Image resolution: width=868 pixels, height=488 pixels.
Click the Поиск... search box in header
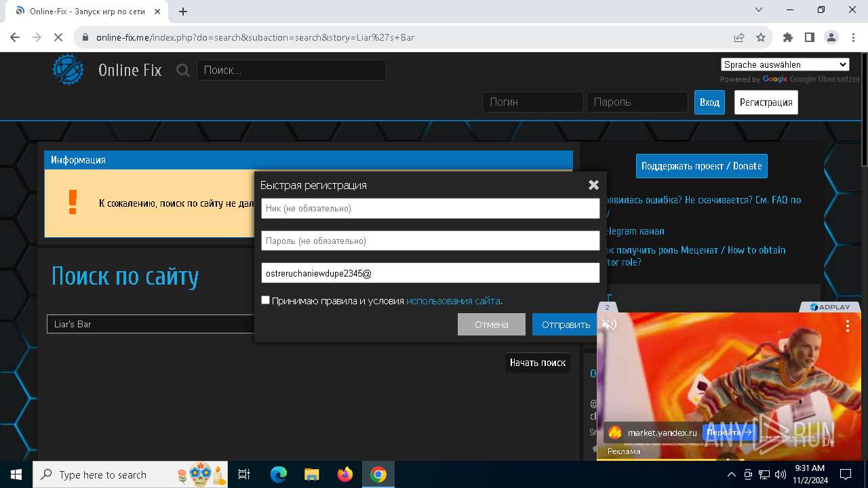tap(292, 70)
